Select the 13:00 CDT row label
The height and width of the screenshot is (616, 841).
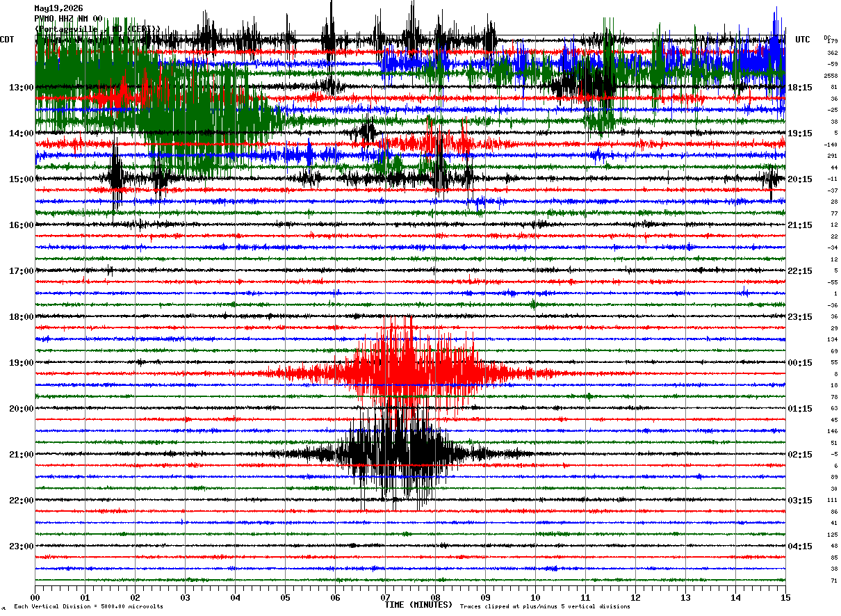click(22, 88)
